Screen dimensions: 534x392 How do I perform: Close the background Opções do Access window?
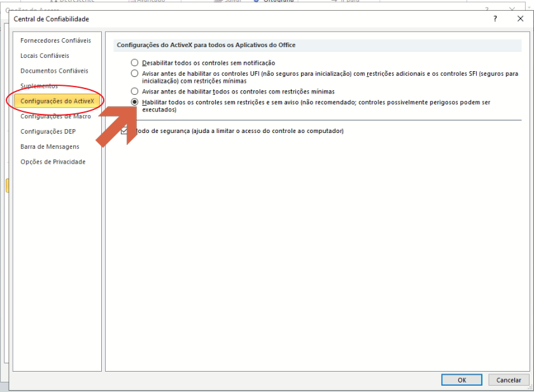point(511,10)
